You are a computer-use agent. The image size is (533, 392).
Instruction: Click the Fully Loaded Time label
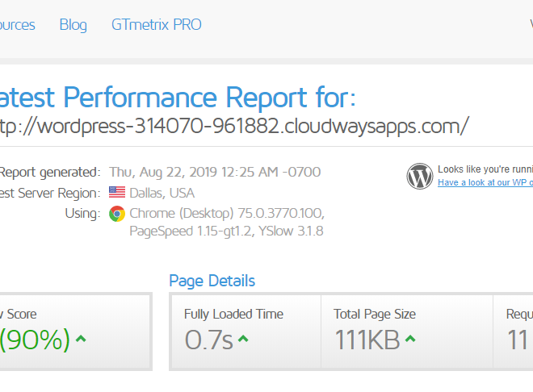coord(233,315)
